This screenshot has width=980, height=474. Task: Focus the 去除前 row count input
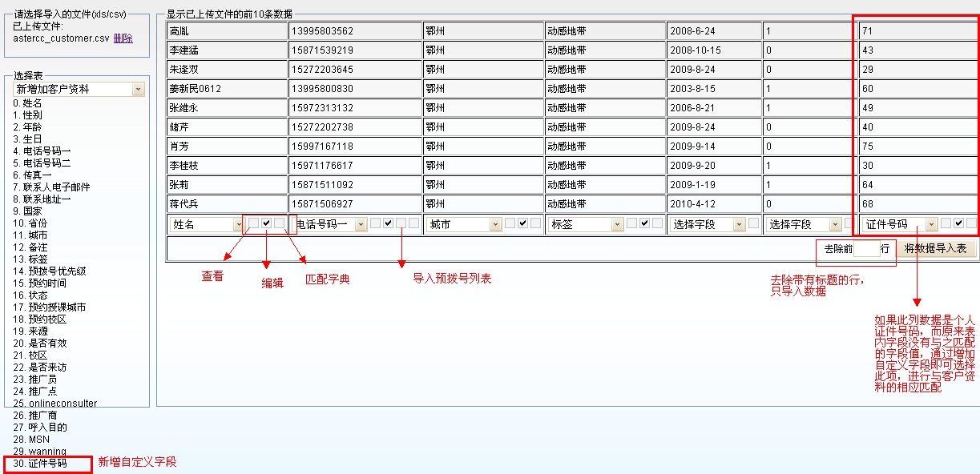(866, 249)
